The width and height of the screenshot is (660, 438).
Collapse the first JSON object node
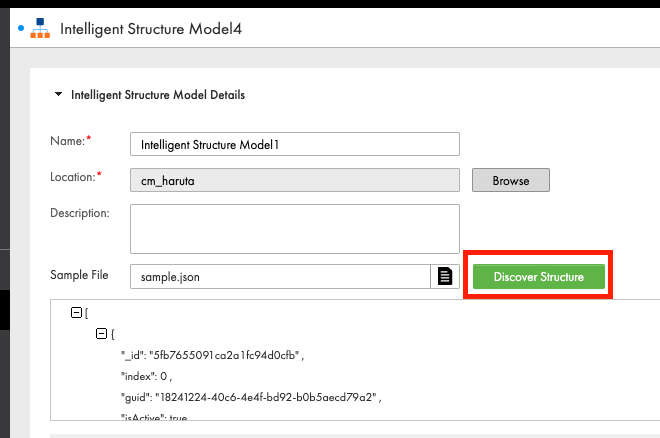pos(101,334)
